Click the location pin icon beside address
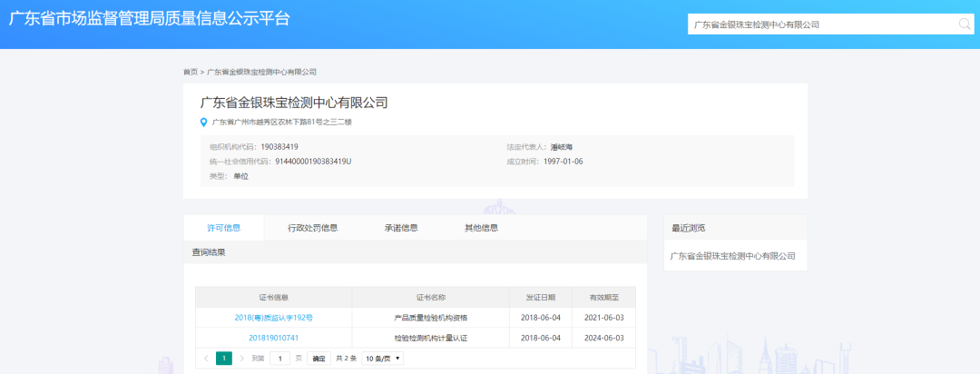 point(204,123)
